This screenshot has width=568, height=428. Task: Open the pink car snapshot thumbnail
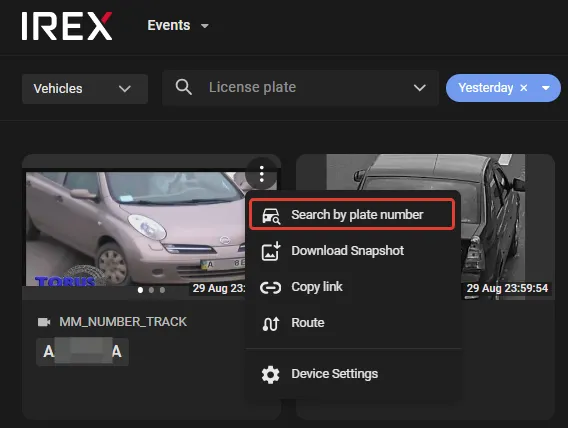[x=136, y=229]
